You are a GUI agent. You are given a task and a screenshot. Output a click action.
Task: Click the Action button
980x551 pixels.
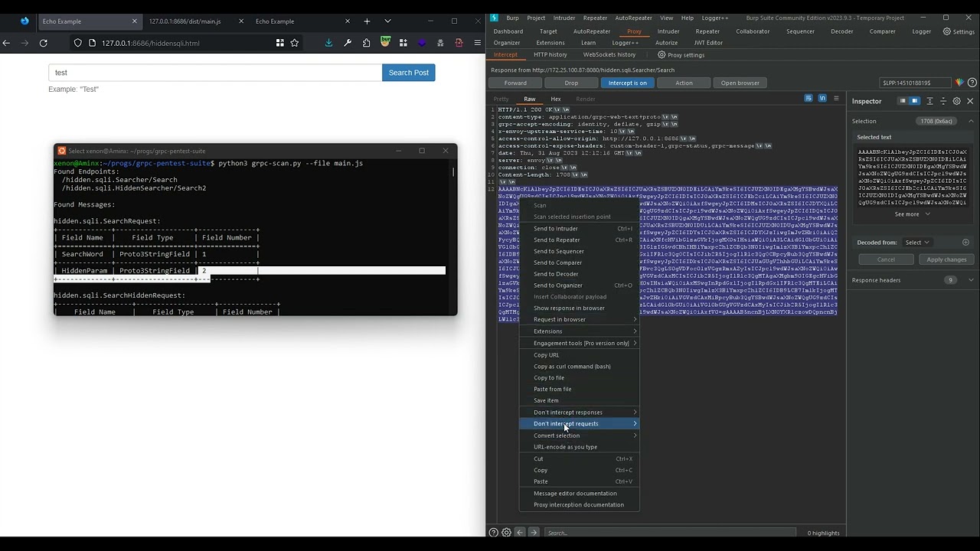[684, 83]
